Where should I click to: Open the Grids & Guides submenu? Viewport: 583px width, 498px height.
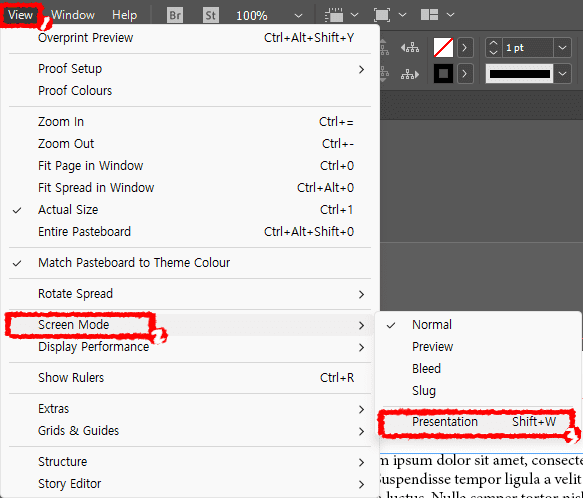[190, 431]
